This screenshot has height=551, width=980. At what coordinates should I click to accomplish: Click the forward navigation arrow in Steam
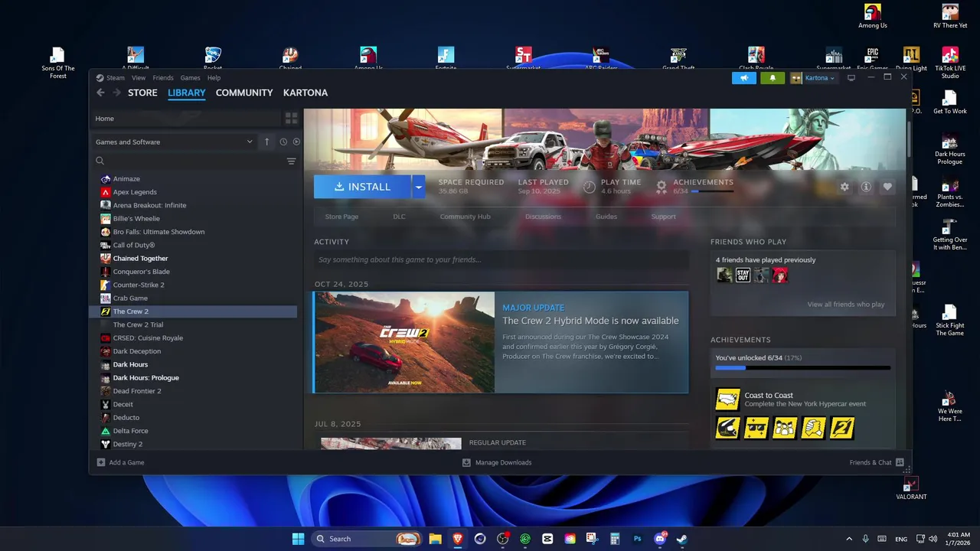coord(116,93)
